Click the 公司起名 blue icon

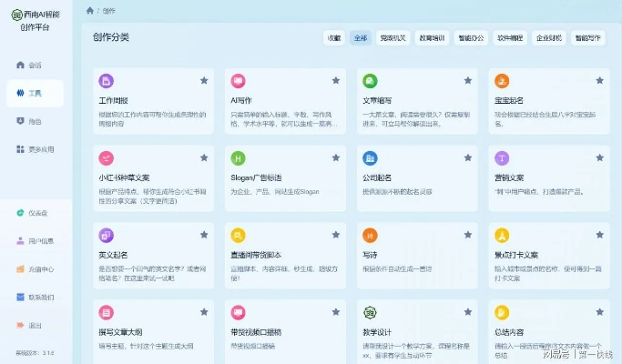click(370, 158)
